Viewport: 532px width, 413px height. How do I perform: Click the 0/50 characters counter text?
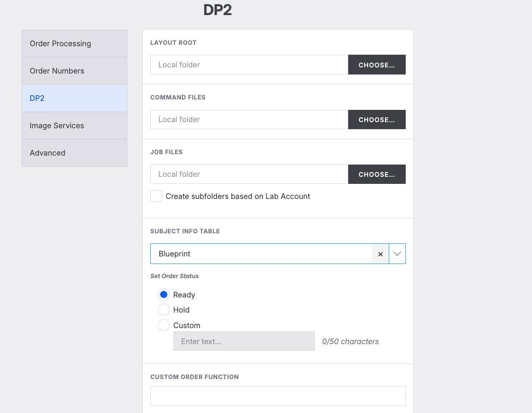coord(351,341)
